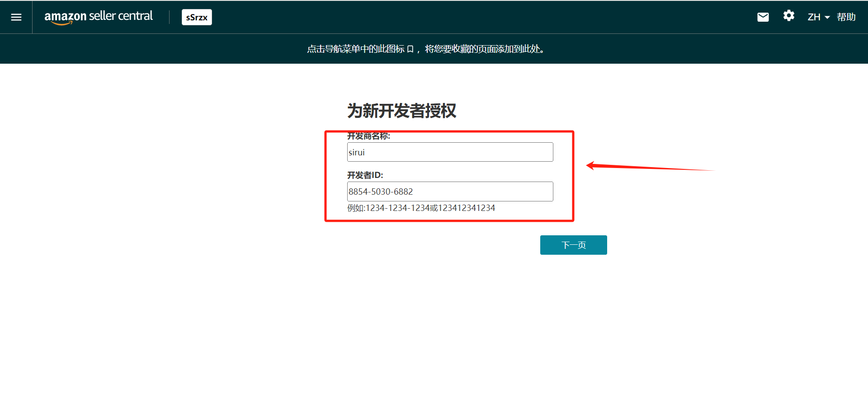Focus the 开发商名称 input containing sirui
The width and height of the screenshot is (868, 397).
coord(450,152)
